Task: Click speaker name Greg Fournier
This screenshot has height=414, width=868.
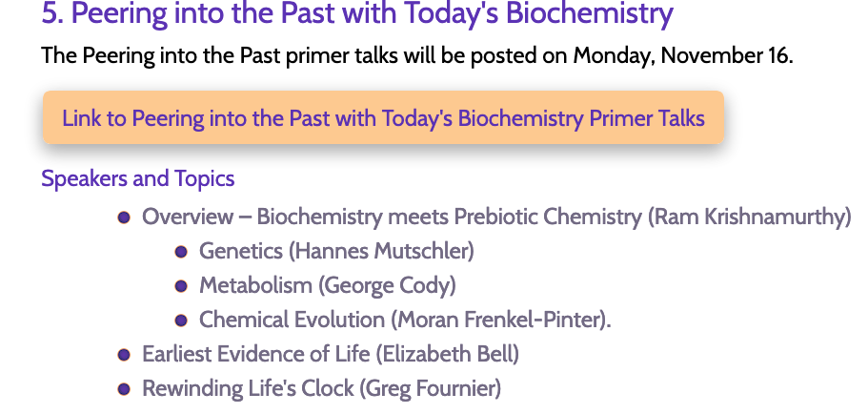Action: pyautogui.click(x=430, y=388)
